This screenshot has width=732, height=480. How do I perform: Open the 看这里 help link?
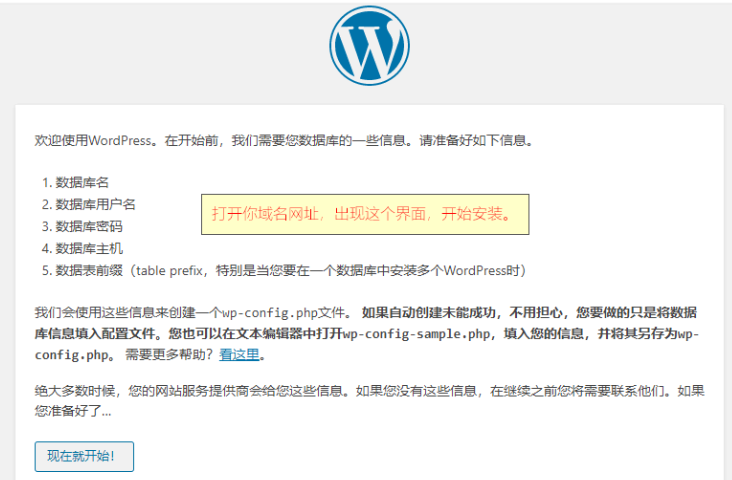click(x=239, y=354)
